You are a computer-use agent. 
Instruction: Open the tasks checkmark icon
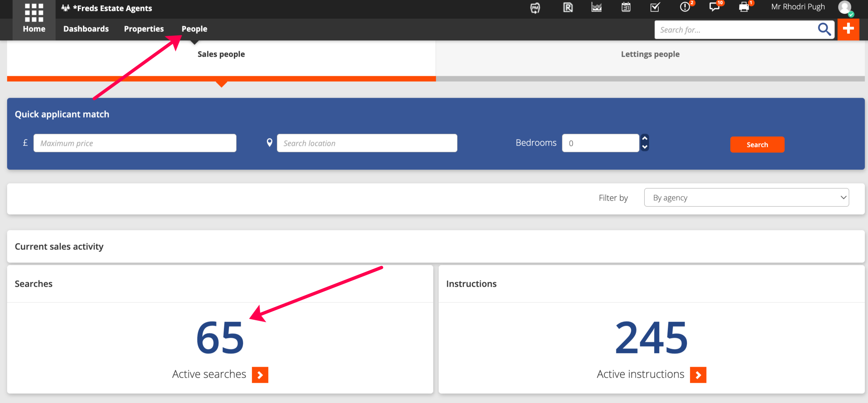tap(655, 7)
